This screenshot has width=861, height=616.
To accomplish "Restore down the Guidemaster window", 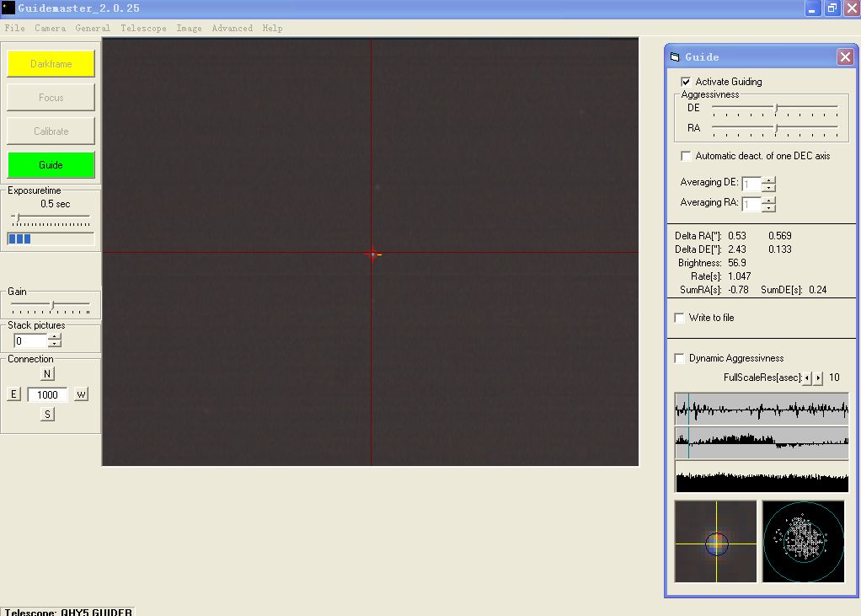I will point(832,8).
